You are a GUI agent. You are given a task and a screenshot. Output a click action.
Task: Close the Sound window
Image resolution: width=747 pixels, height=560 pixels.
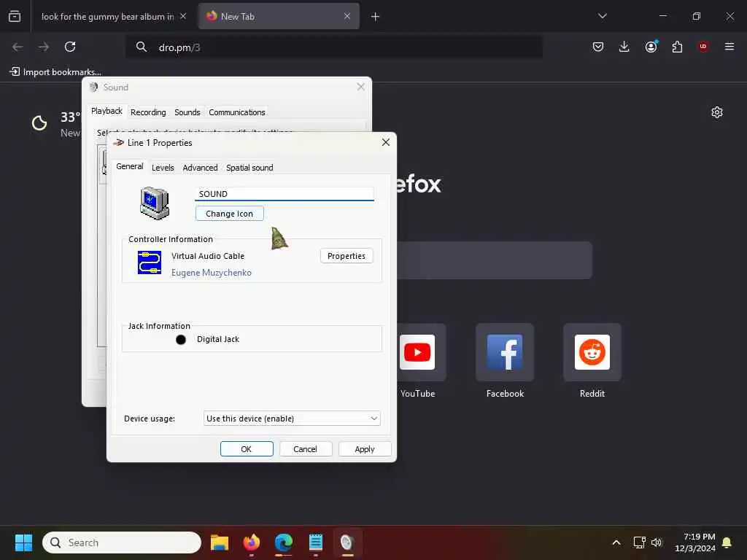point(360,87)
